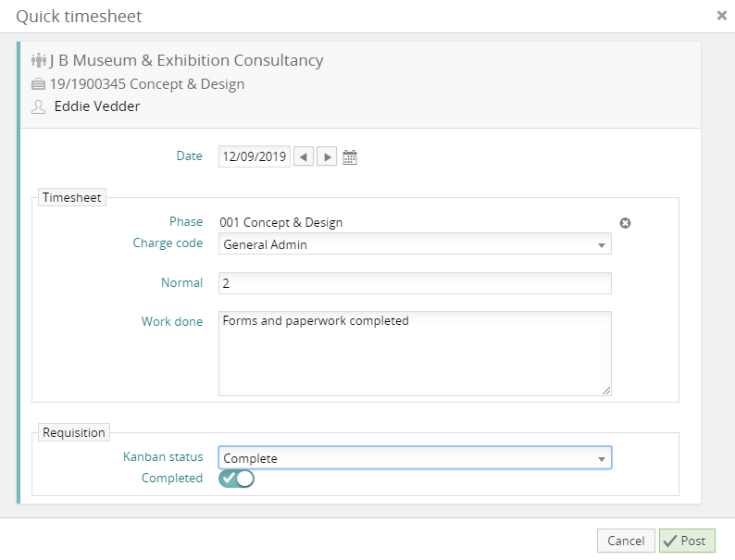The width and height of the screenshot is (735, 560).
Task: Expand the Charge code dropdown
Action: (601, 245)
